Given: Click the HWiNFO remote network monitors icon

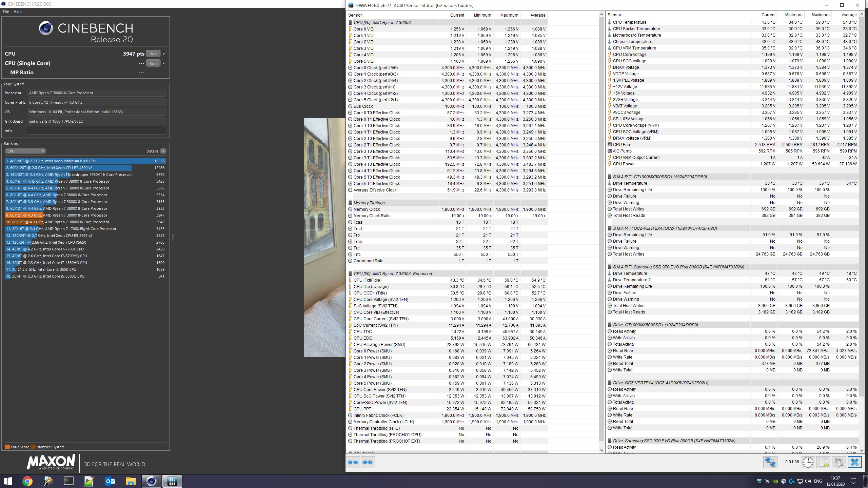Looking at the screenshot, I should (770, 462).
